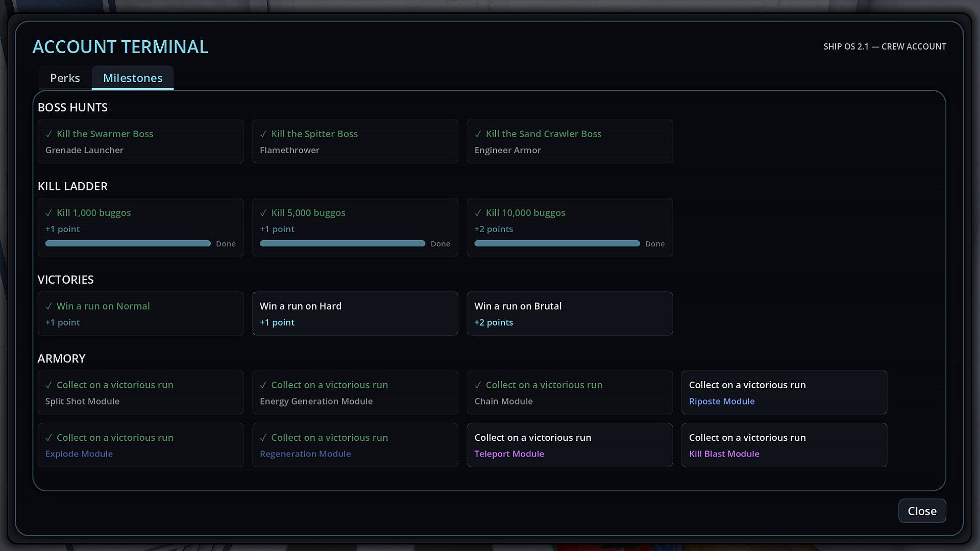Viewport: 980px width, 551px height.
Task: Click the Kill 10,000 buggos progress bar
Action: [557, 244]
